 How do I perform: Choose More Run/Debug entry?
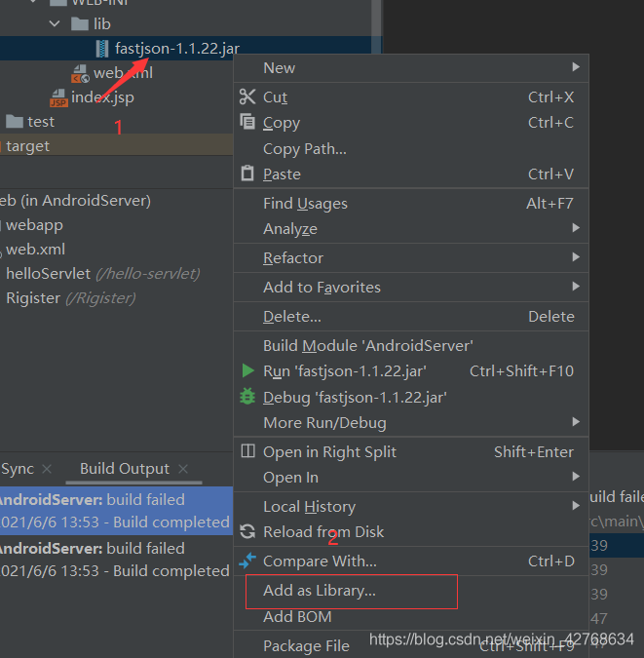pyautogui.click(x=411, y=423)
